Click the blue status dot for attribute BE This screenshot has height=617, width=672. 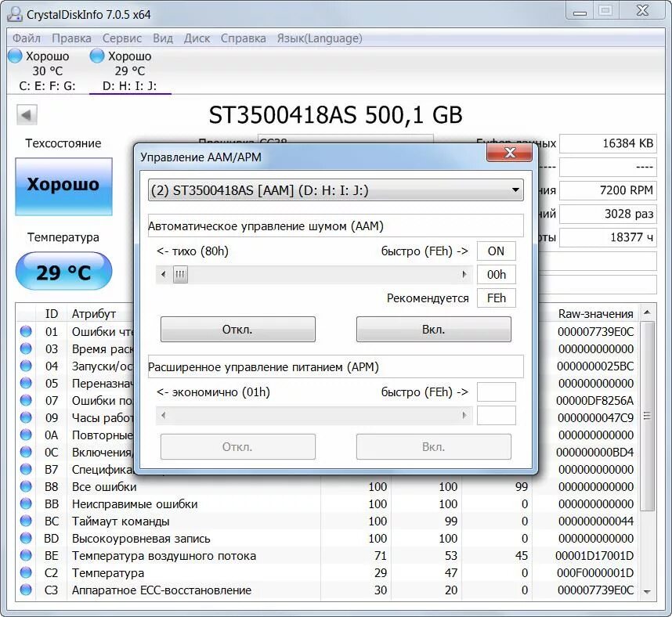[x=26, y=555]
